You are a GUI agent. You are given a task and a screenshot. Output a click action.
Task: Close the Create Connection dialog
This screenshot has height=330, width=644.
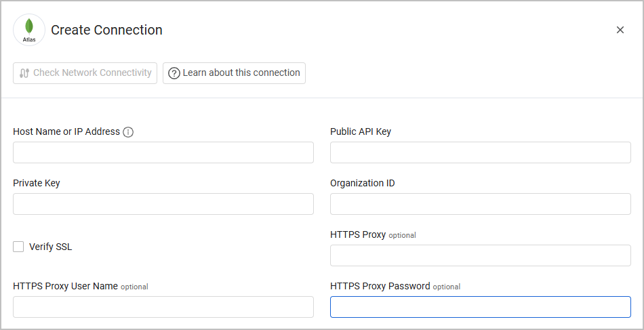(x=620, y=30)
